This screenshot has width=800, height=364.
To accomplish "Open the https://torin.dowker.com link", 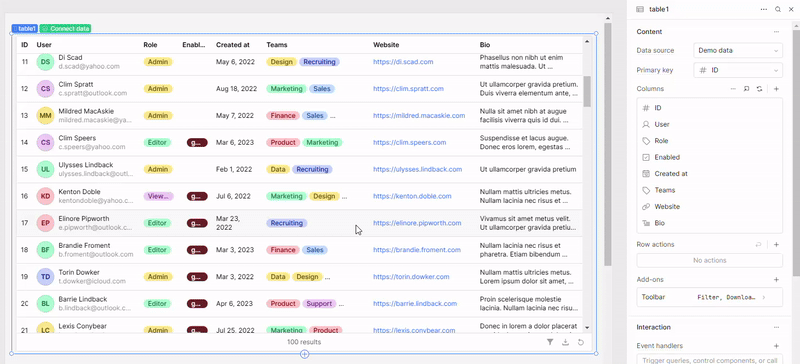I will (411, 277).
